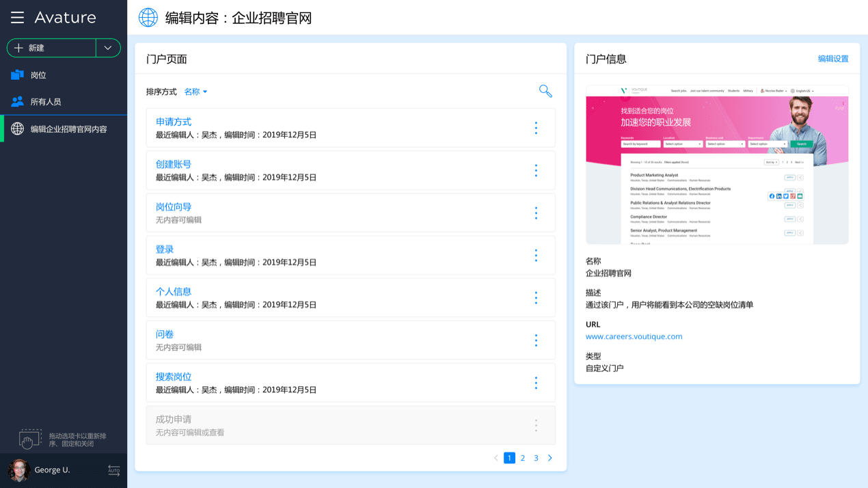The width and height of the screenshot is (868, 488).
Task: Open three-dot menu for 申请方式 row
Action: (x=536, y=128)
